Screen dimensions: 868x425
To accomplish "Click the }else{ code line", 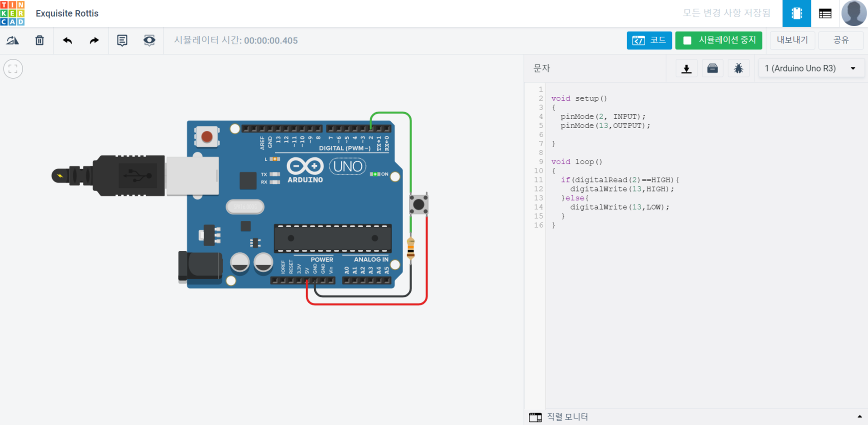I will click(x=575, y=198).
